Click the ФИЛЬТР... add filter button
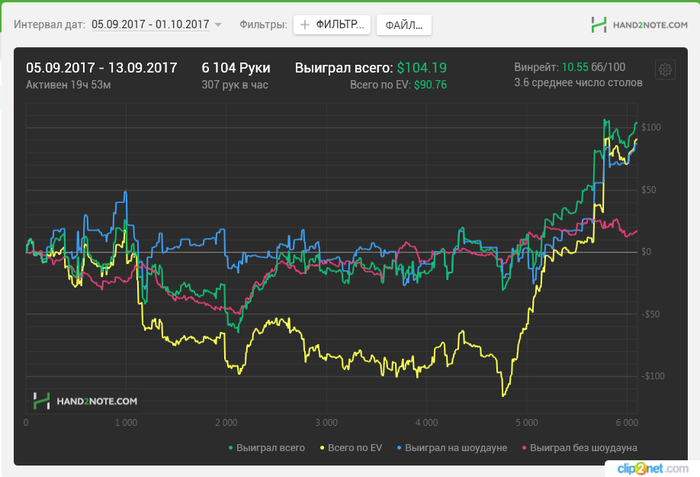This screenshot has width=700, height=477. click(332, 25)
